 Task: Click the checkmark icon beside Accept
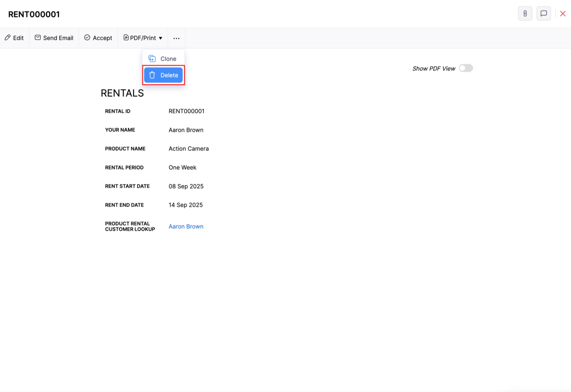87,38
